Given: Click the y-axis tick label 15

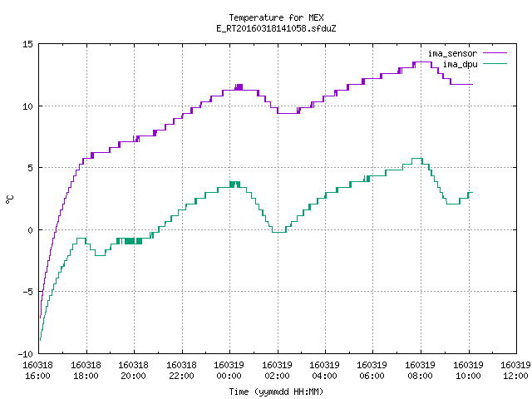Looking at the screenshot, I should (27, 44).
